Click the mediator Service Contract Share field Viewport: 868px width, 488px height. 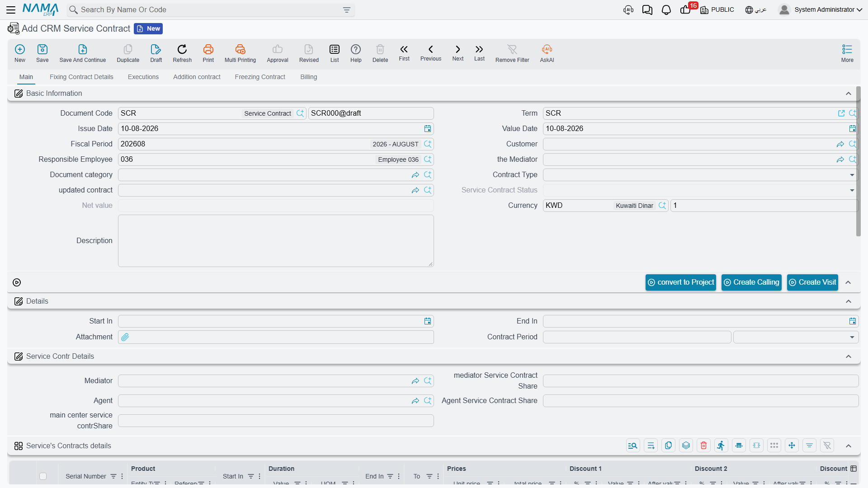click(701, 381)
